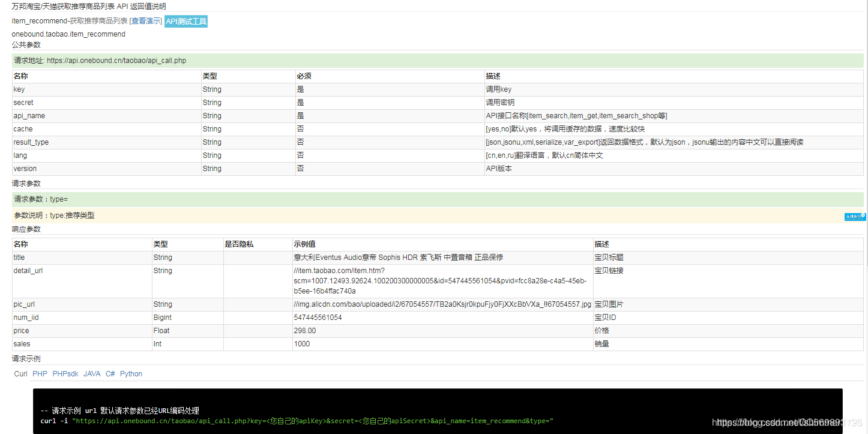Click the 请求参数：type= green bar

(438, 199)
